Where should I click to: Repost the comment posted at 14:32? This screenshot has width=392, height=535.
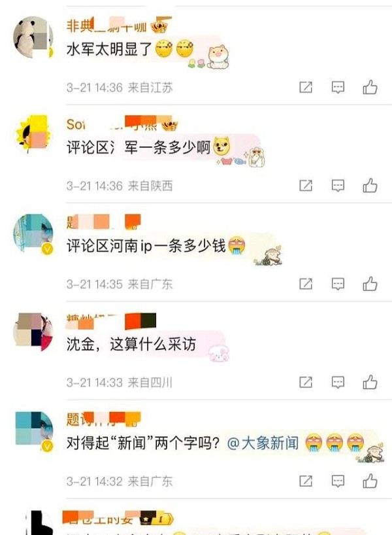(x=305, y=481)
